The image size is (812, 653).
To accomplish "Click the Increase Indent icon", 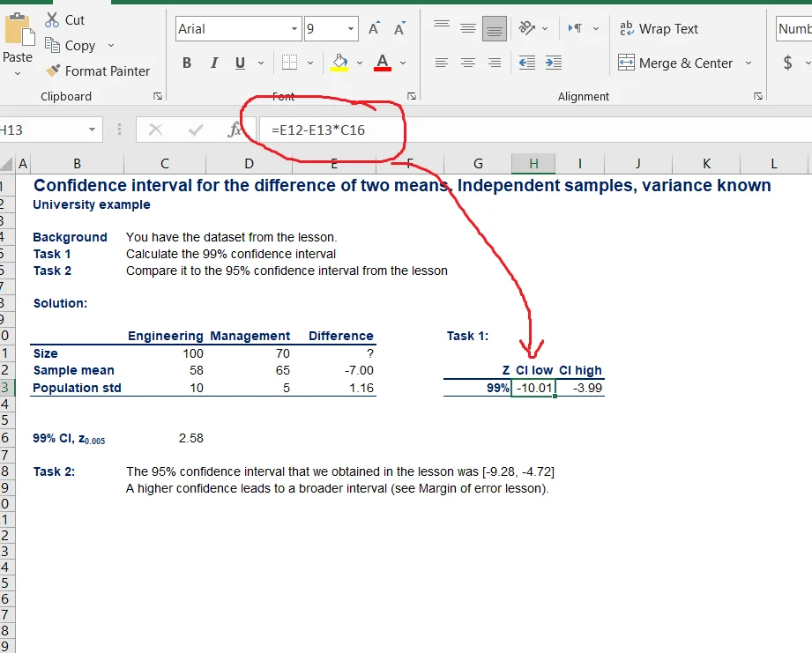I will pos(553,63).
